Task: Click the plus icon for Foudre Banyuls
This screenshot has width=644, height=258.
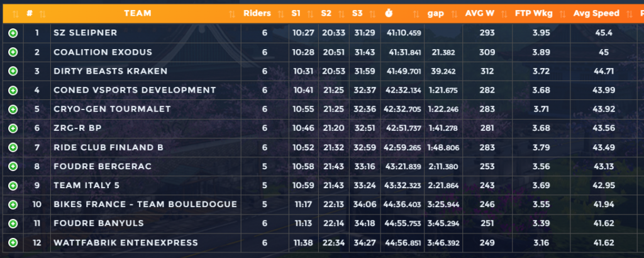Action: (13, 223)
